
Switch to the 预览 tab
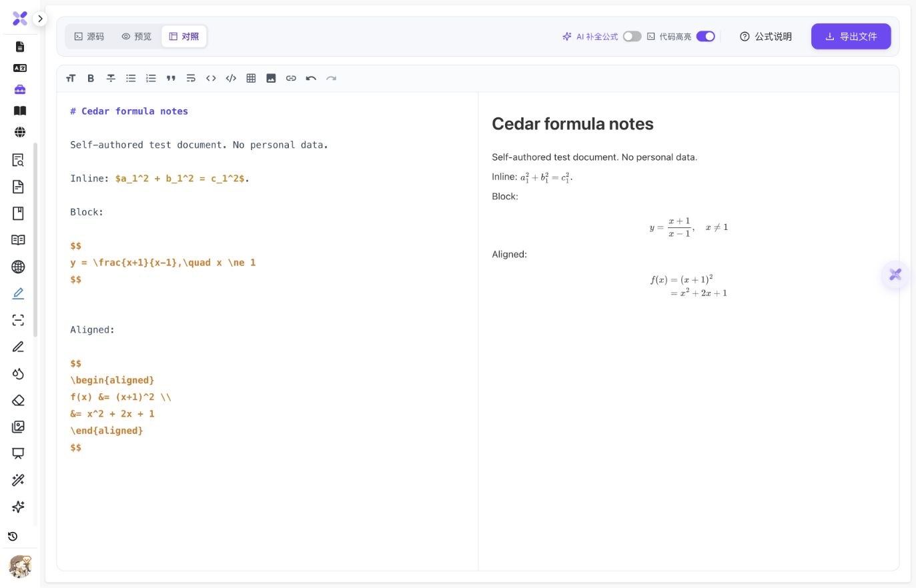[137, 37]
